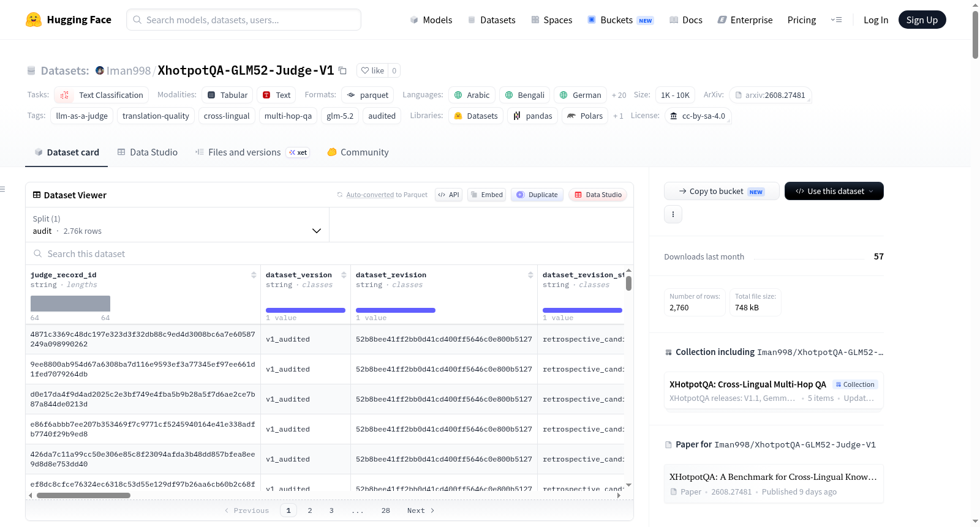Image resolution: width=980 pixels, height=527 pixels.
Task: Open Use this dataset dropdown
Action: click(834, 191)
